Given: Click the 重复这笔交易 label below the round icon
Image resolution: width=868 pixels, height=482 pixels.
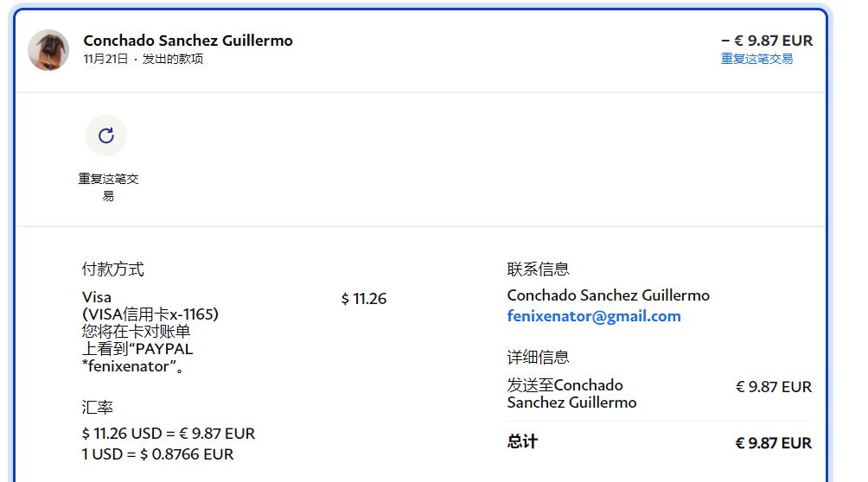Looking at the screenshot, I should pos(108,187).
